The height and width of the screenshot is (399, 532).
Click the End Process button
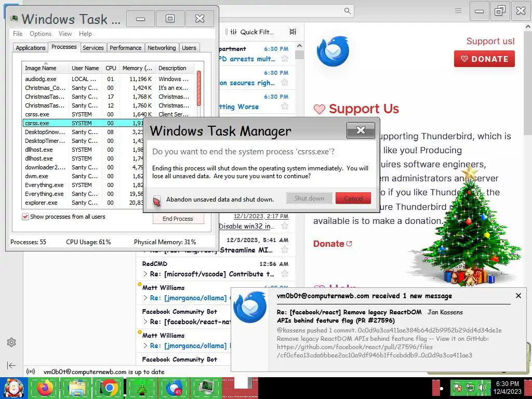point(178,219)
